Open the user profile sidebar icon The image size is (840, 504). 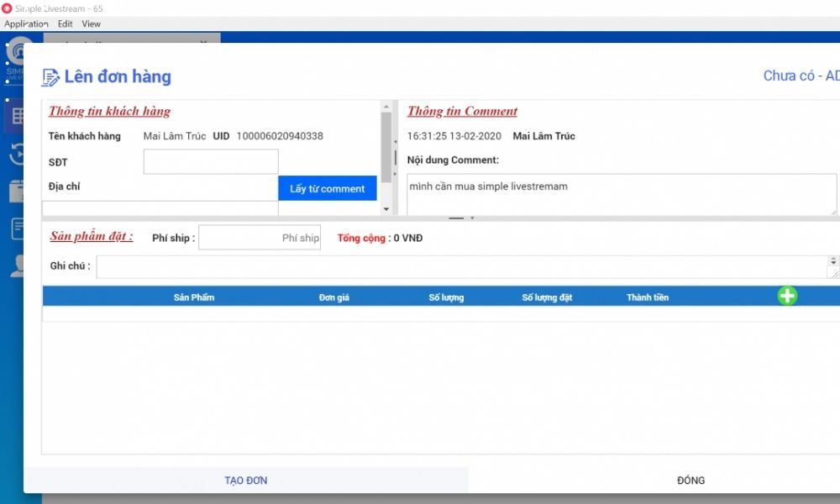coord(17,266)
